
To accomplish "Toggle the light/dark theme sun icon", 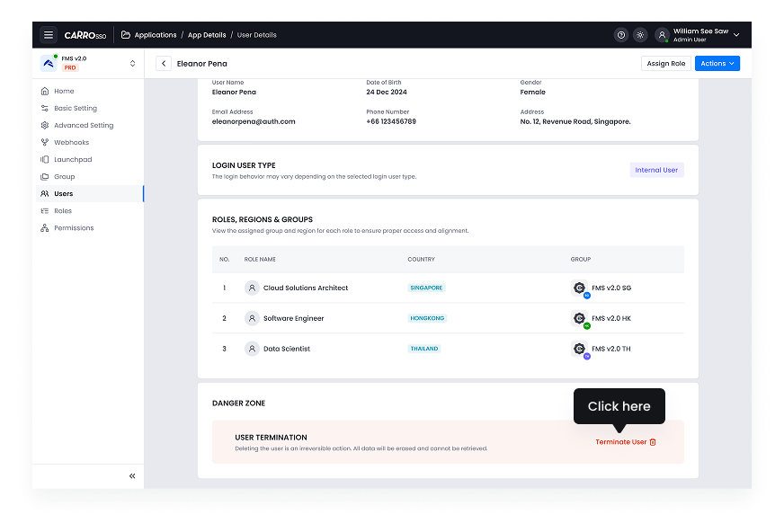I will coord(640,35).
